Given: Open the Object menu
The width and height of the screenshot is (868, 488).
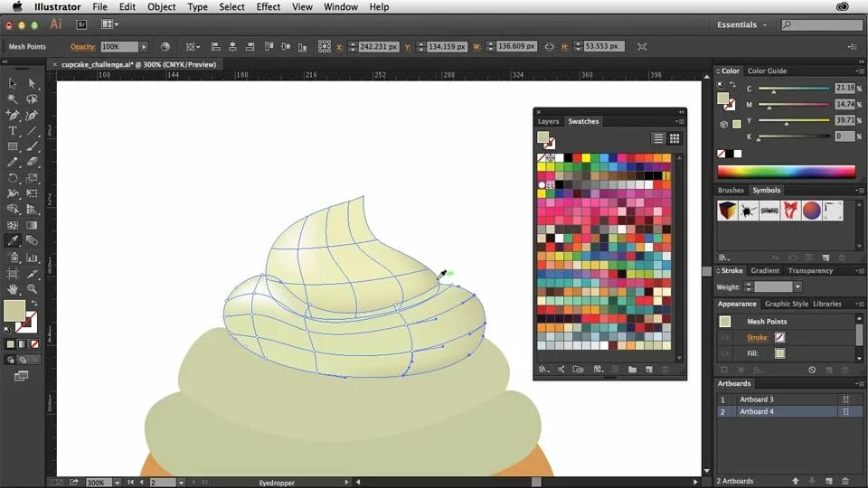Looking at the screenshot, I should coord(161,6).
